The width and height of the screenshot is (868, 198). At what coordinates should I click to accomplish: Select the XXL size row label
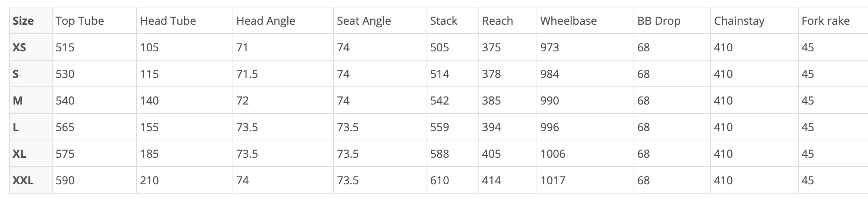(x=23, y=181)
